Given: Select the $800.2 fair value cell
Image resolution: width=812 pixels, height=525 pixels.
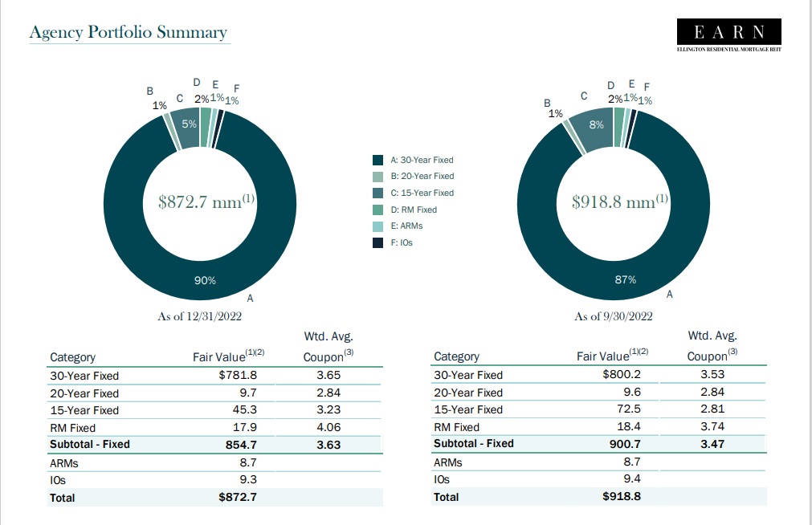Looking at the screenshot, I should coord(622,375).
